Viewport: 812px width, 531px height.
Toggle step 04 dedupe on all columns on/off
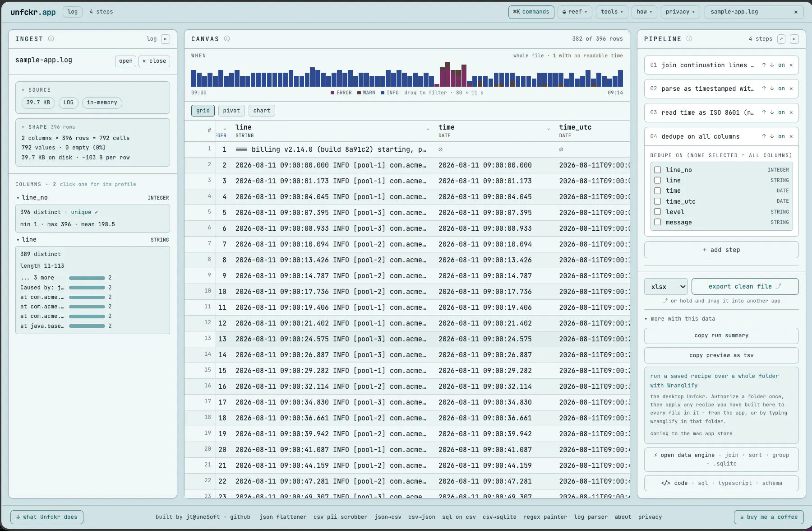[x=781, y=136]
